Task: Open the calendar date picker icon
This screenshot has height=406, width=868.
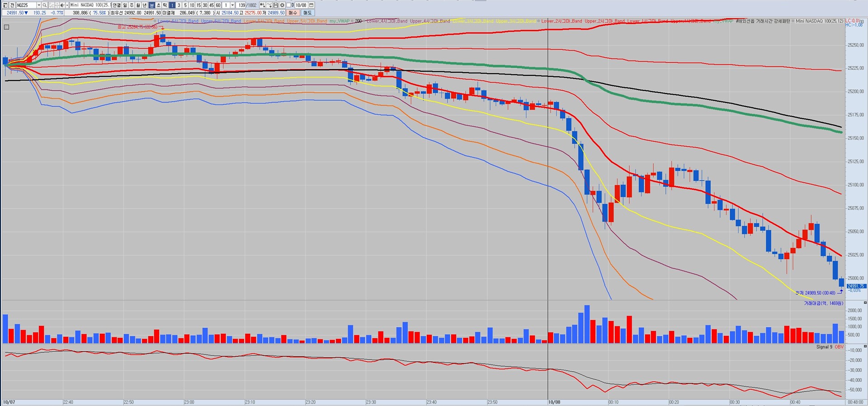Action: pos(311,5)
